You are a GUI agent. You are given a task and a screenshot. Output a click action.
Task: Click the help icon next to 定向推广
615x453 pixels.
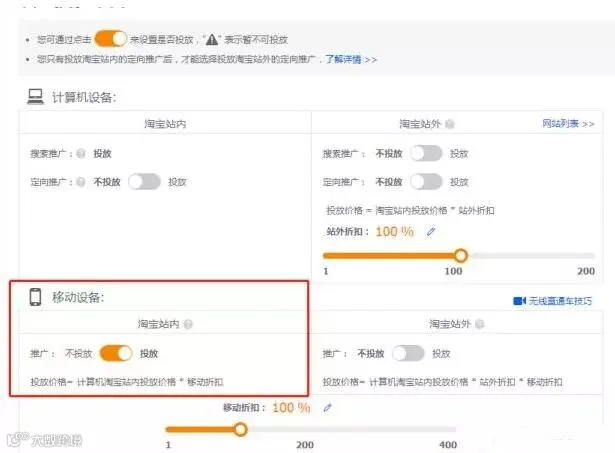click(x=81, y=182)
